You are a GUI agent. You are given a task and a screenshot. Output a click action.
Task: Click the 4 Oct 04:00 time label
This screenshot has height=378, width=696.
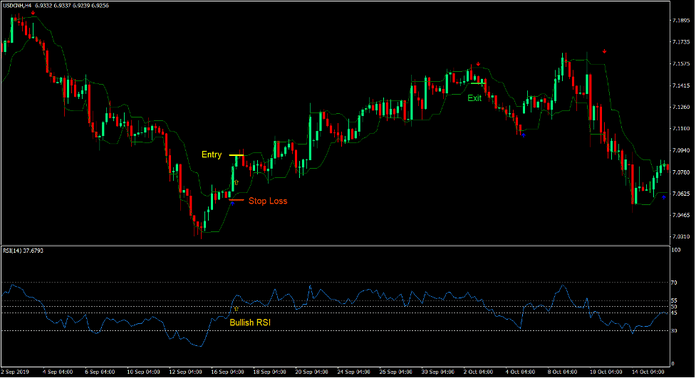click(x=521, y=372)
